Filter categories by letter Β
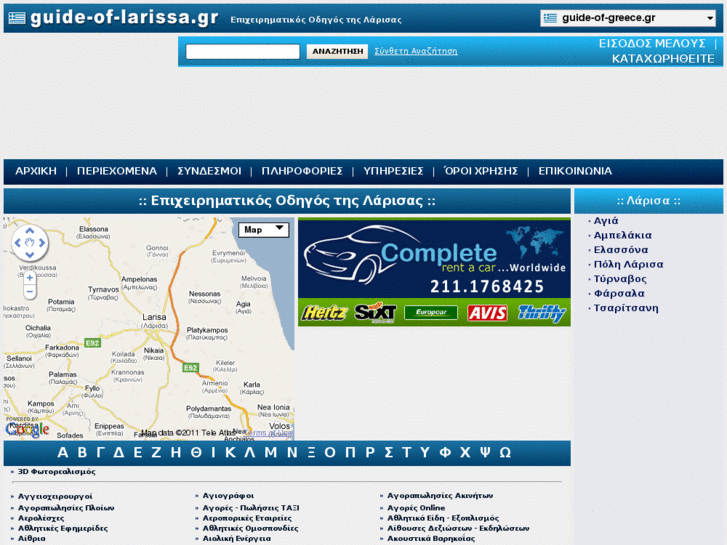 (x=82, y=453)
